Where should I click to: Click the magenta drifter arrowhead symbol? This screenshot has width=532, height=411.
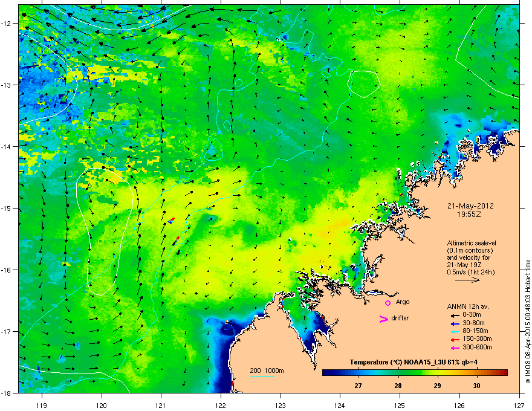click(x=383, y=319)
